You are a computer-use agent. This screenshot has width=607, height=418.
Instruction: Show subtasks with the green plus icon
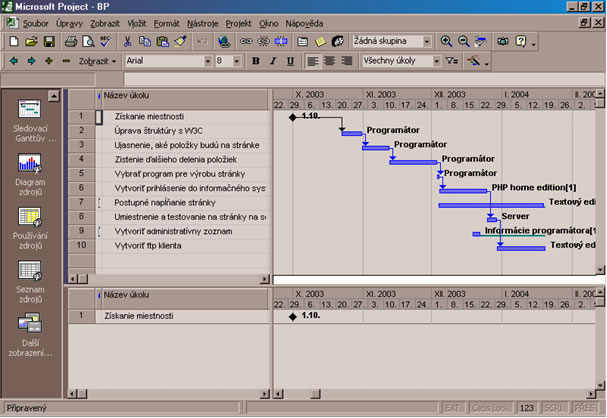point(49,61)
